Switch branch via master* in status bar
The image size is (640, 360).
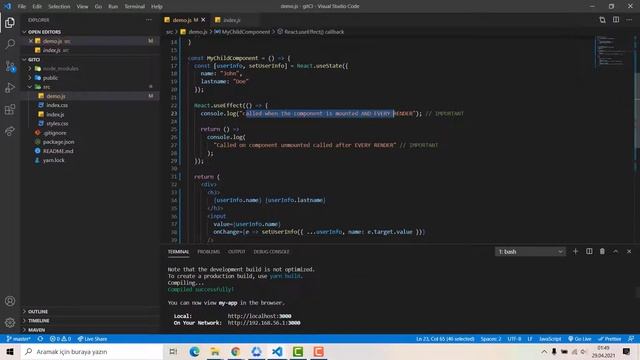[x=18, y=339]
